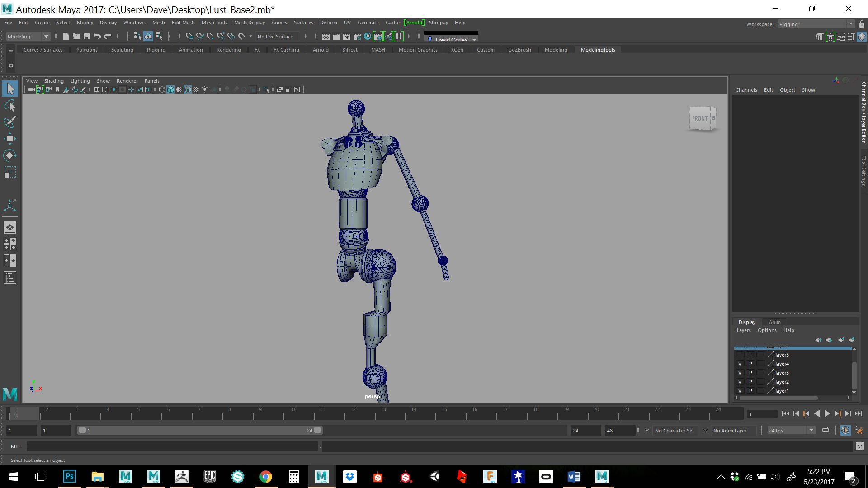Open the Deform menu
Viewport: 868px width, 488px height.
[x=328, y=23]
